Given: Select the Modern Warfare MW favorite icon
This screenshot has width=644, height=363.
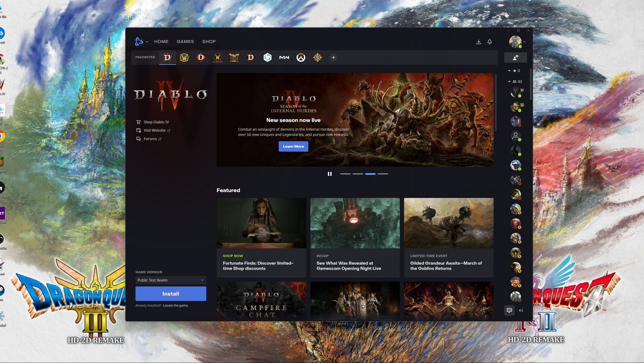Looking at the screenshot, I should 284,57.
